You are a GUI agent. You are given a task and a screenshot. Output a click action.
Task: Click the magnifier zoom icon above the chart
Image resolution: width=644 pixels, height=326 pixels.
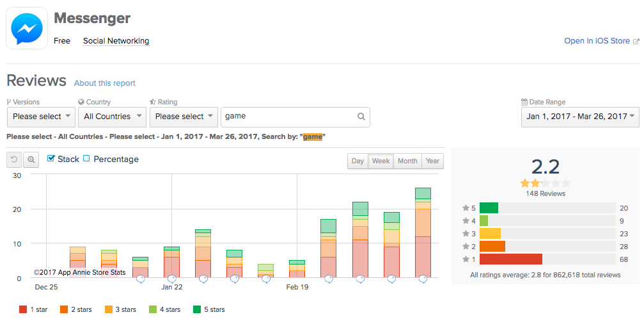point(31,159)
